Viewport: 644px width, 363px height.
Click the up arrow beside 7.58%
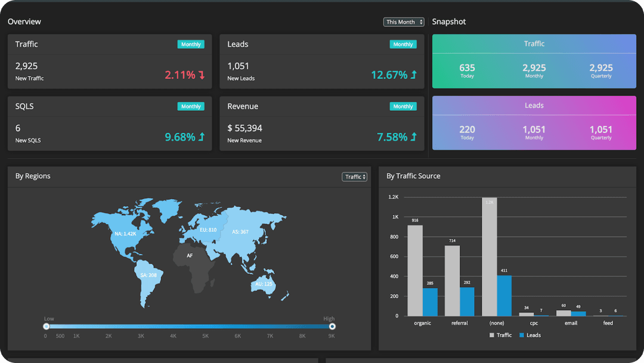coord(414,136)
